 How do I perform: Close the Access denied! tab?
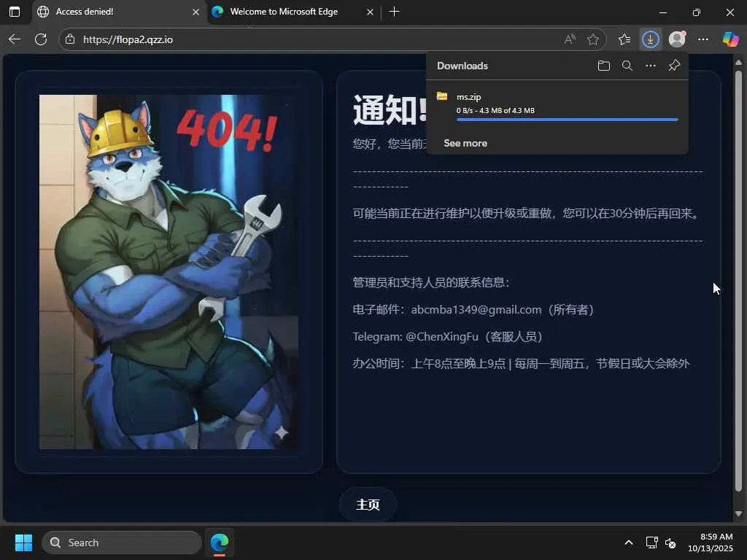click(196, 12)
